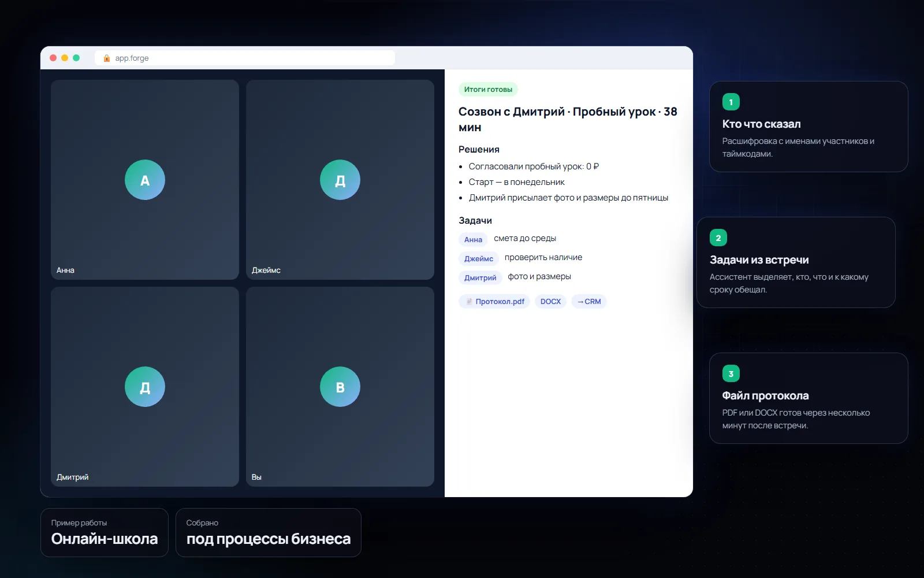This screenshot has height=578, width=924.
Task: Click the Джеймс assignee tag
Action: click(479, 258)
